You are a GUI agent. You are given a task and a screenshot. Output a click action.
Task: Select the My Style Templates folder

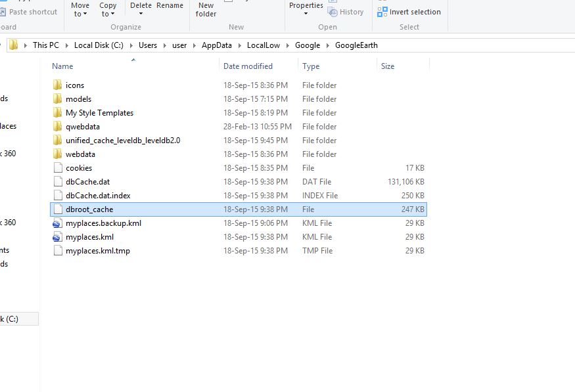[x=99, y=113]
